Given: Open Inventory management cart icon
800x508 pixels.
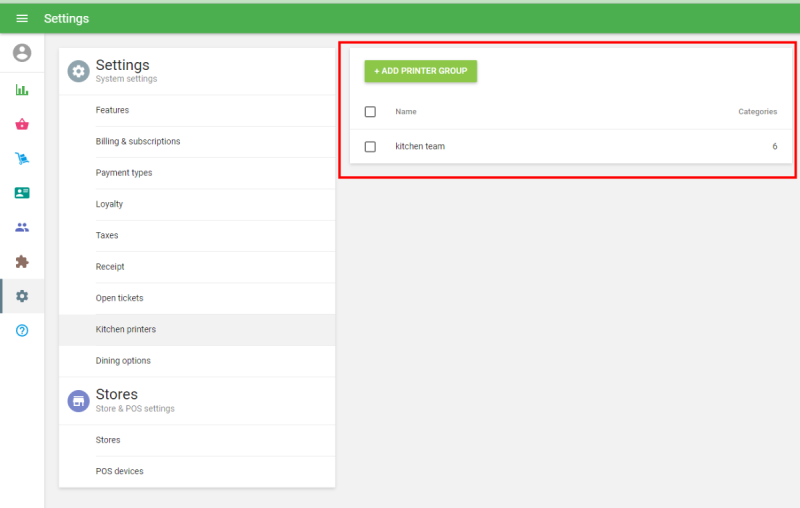Looking at the screenshot, I should (x=22, y=158).
